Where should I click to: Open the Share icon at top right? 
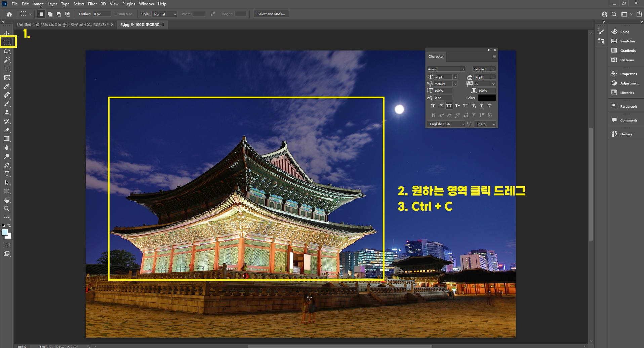tap(639, 14)
